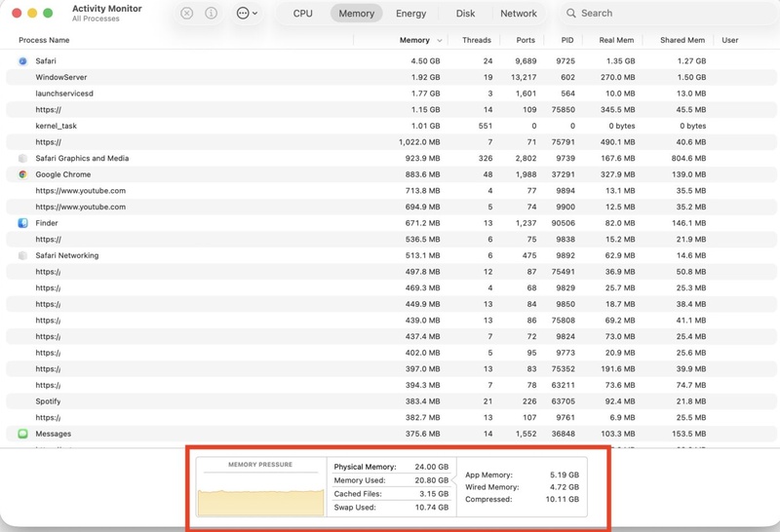Switch to the CPU tab
Viewport: 780px width, 532px height.
tap(302, 14)
